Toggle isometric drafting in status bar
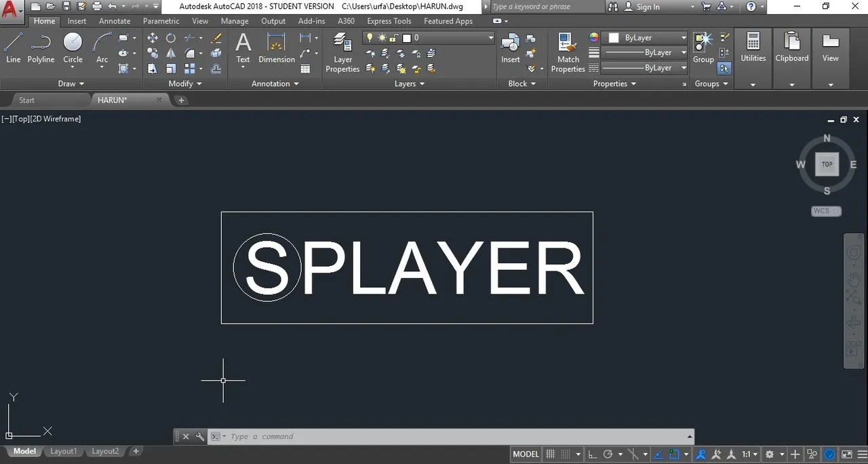Image resolution: width=868 pixels, height=464 pixels. pos(633,454)
